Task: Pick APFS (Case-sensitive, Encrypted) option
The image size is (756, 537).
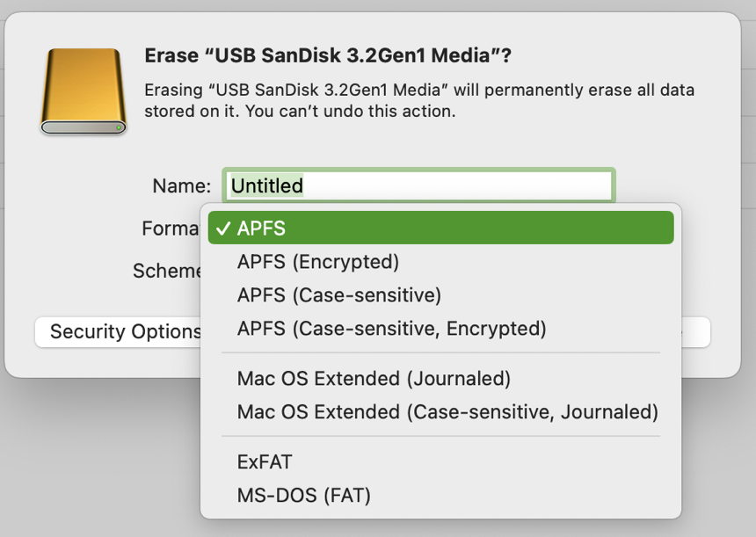Action: point(391,329)
